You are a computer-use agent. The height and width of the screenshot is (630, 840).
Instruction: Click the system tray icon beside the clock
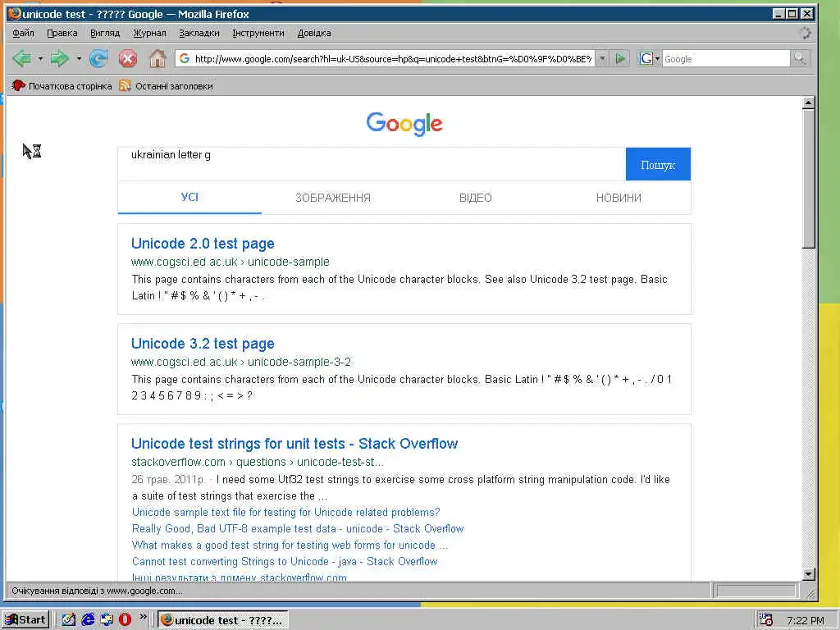(766, 620)
